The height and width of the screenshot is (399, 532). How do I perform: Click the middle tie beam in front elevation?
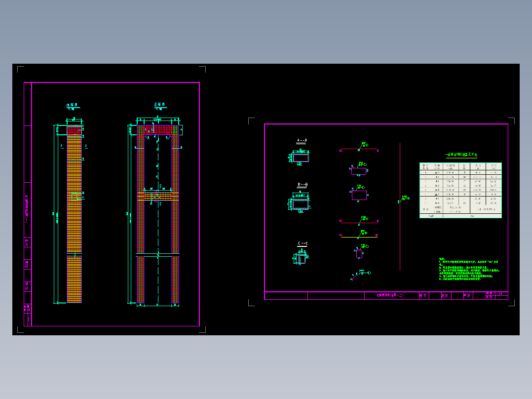[158, 196]
